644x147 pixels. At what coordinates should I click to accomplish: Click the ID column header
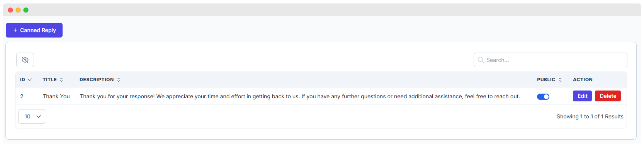23,80
